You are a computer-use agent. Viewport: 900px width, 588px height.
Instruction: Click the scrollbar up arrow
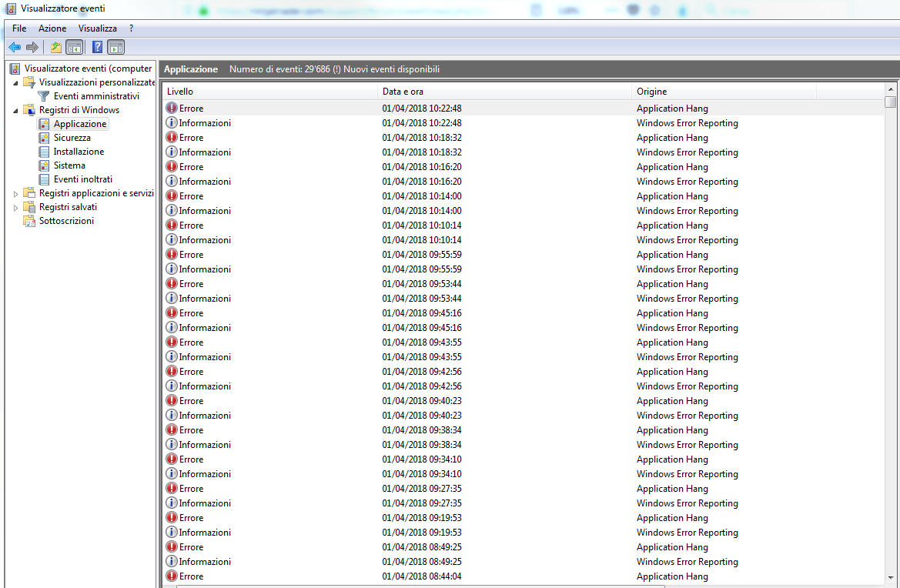[890, 89]
